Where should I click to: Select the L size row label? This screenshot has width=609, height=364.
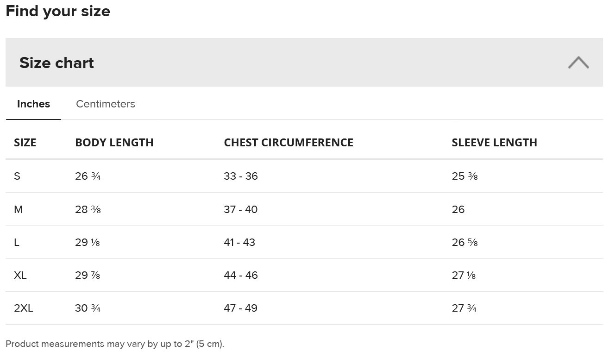click(x=17, y=243)
